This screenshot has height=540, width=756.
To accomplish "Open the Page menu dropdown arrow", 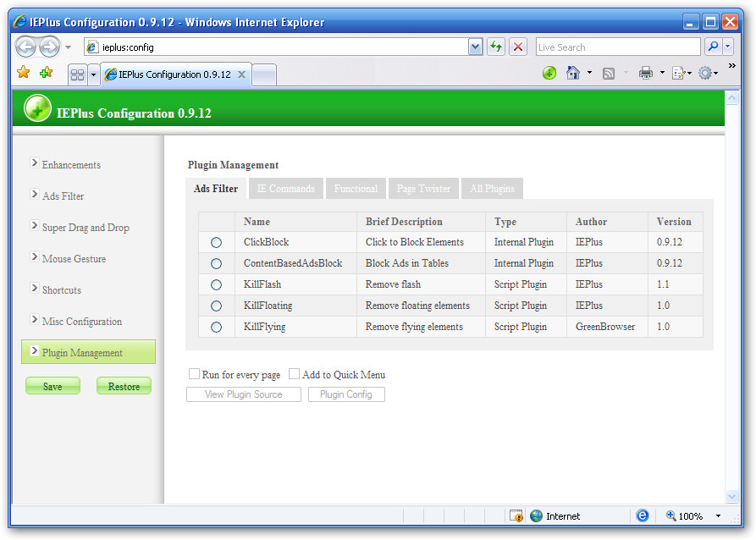I will [689, 74].
